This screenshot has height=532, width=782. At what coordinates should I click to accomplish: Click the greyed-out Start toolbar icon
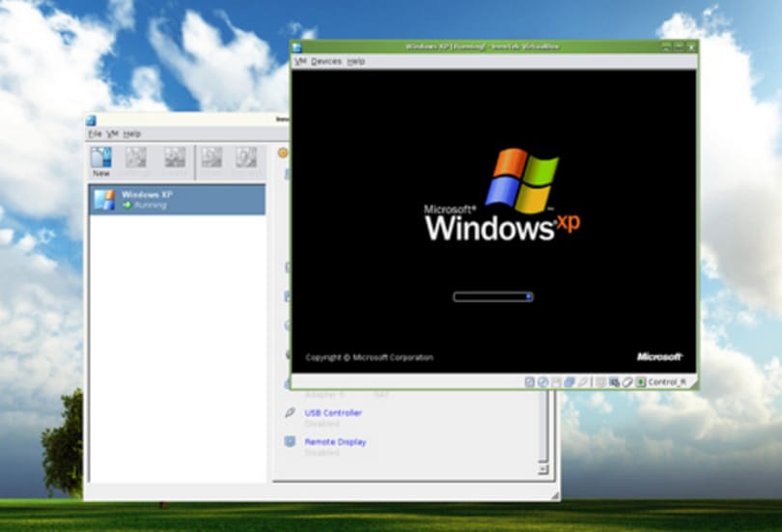(211, 157)
